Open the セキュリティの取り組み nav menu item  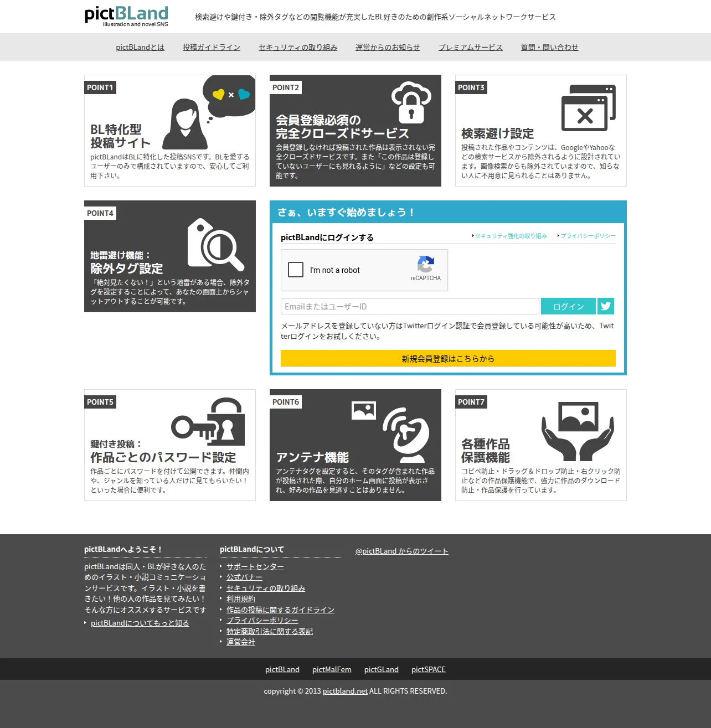pos(298,47)
